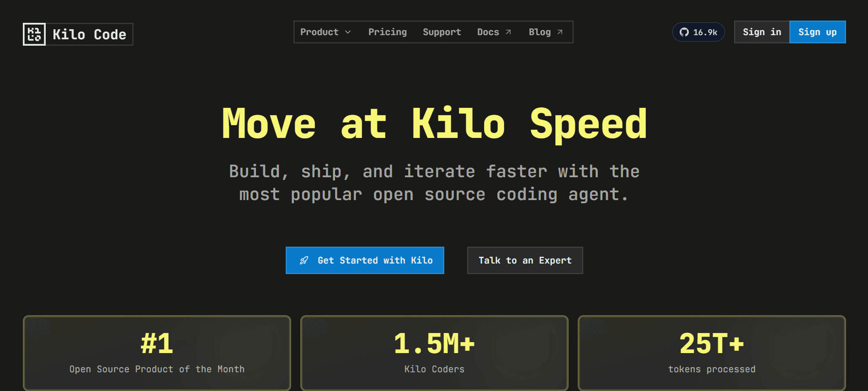Image resolution: width=868 pixels, height=391 pixels.
Task: Click the Kilo Code logo icon
Action: 34,34
